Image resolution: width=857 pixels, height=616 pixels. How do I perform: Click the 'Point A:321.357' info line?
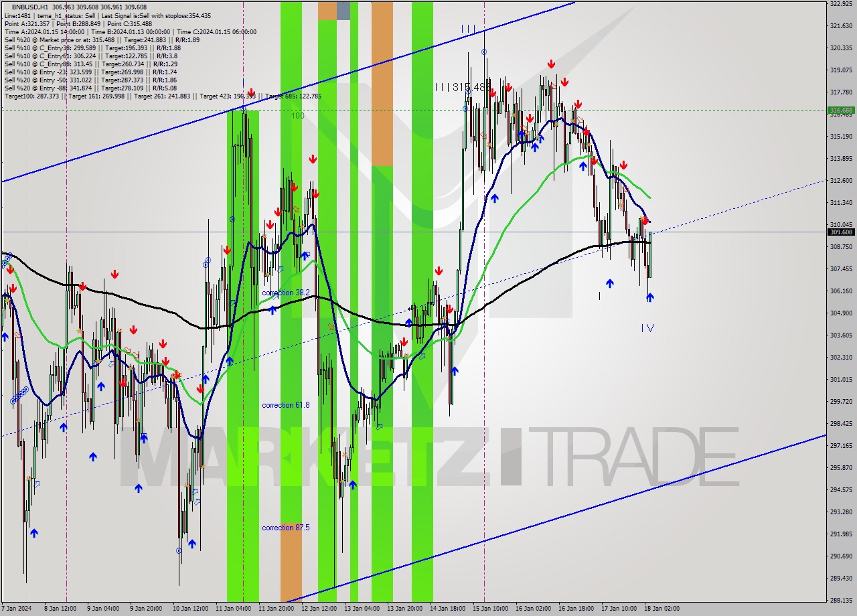78,23
